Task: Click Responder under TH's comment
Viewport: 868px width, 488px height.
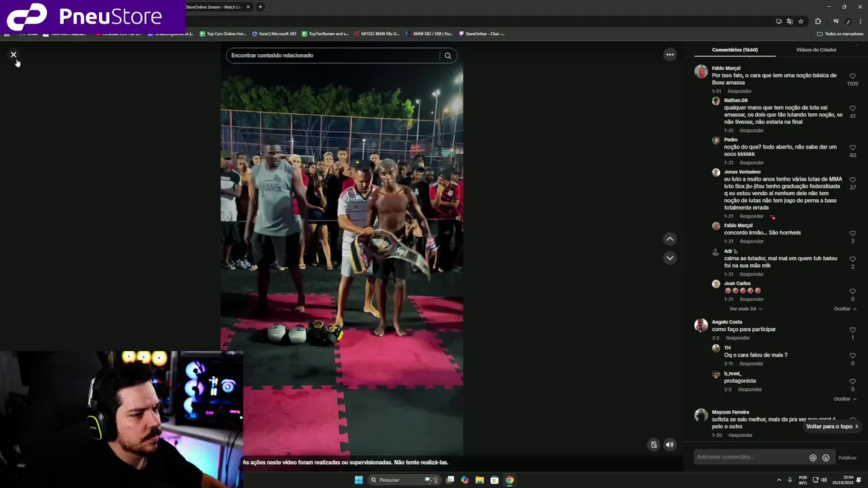Action: tap(751, 364)
